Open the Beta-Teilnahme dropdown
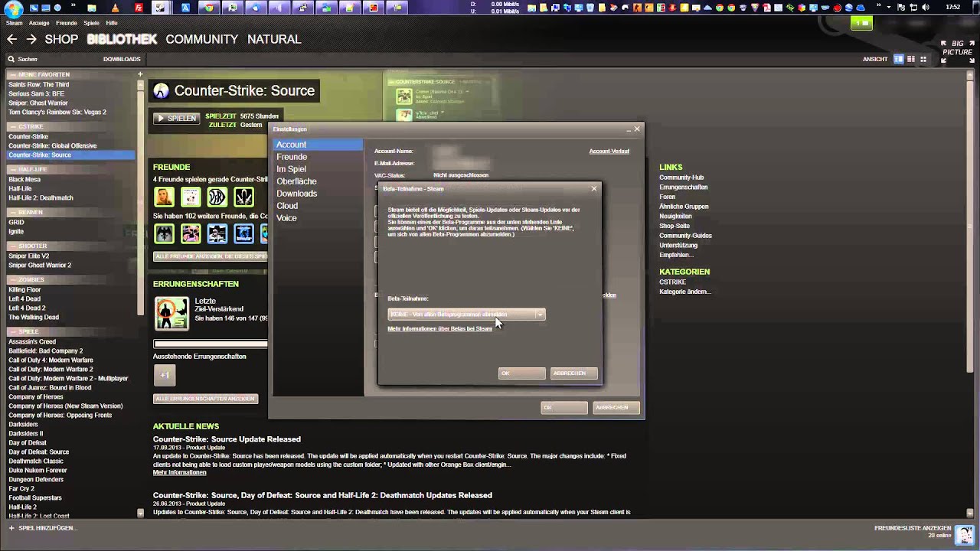 [466, 315]
